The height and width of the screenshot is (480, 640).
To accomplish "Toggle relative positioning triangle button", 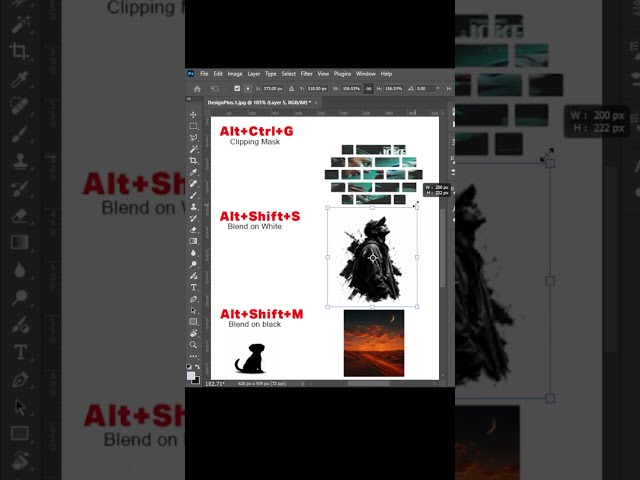I will (291, 89).
